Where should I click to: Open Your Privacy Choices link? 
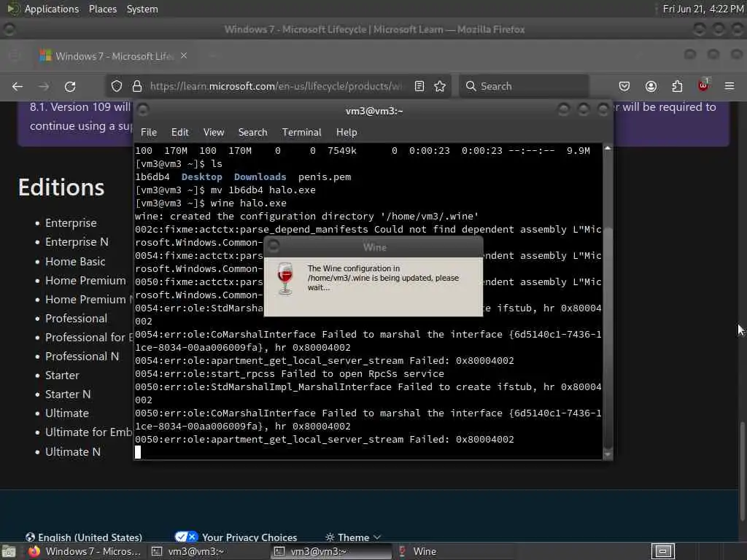click(x=236, y=537)
